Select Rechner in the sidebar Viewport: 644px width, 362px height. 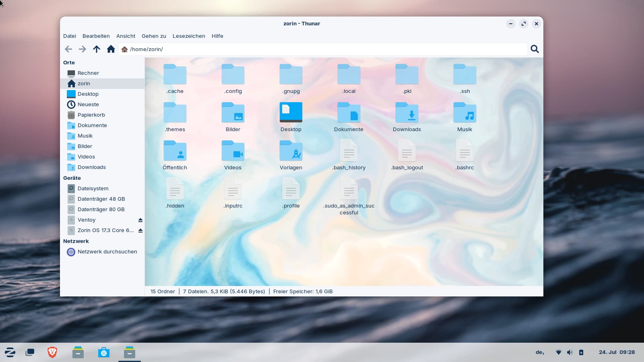click(102, 73)
